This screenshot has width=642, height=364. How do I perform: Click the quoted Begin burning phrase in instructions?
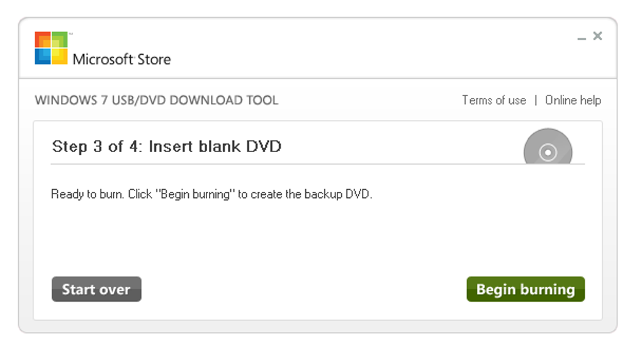[x=195, y=194]
